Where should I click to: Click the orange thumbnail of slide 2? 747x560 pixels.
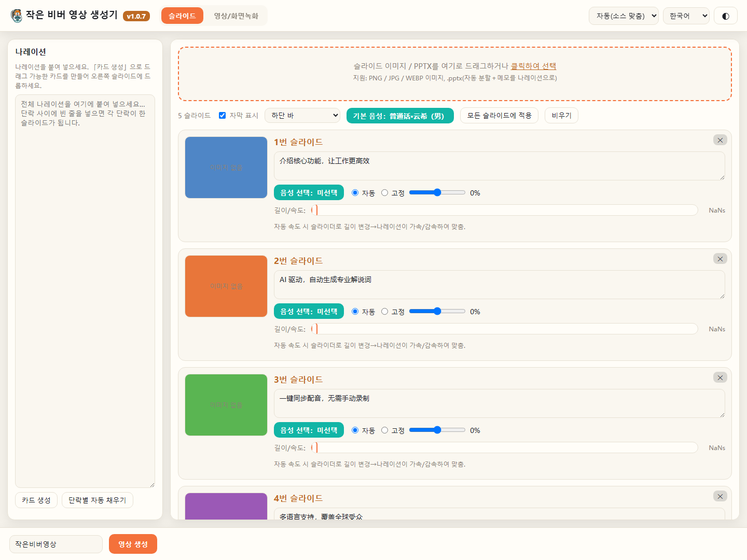click(x=226, y=286)
